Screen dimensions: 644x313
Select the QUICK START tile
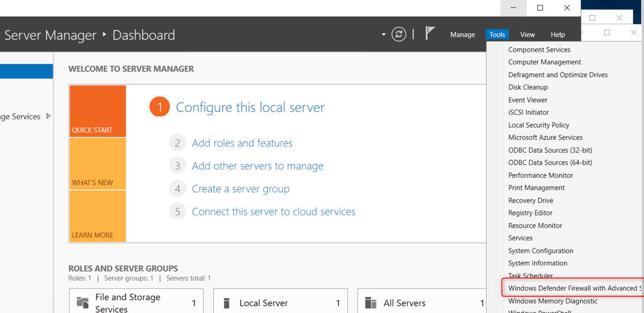97,111
